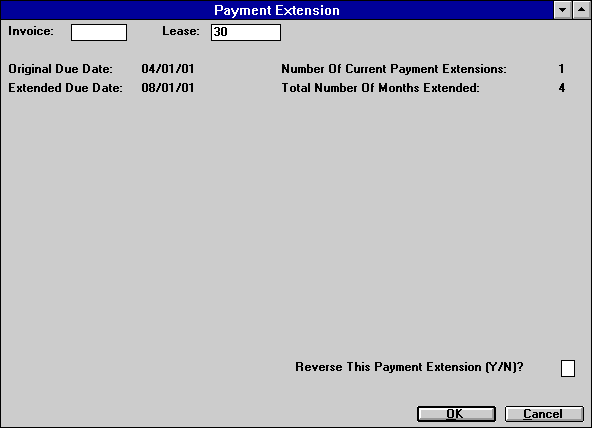This screenshot has height=428, width=592.
Task: Select the 04/01/01 original due date value
Action: [168, 69]
